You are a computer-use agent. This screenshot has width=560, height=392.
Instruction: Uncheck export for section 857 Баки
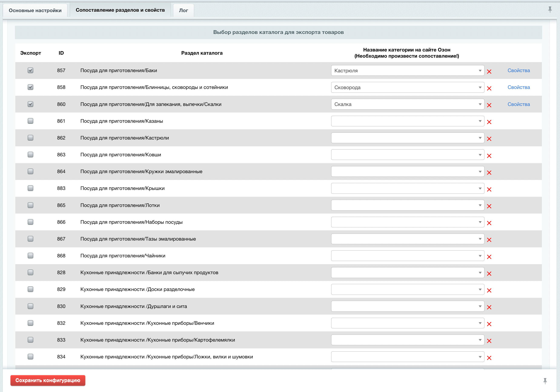point(30,70)
